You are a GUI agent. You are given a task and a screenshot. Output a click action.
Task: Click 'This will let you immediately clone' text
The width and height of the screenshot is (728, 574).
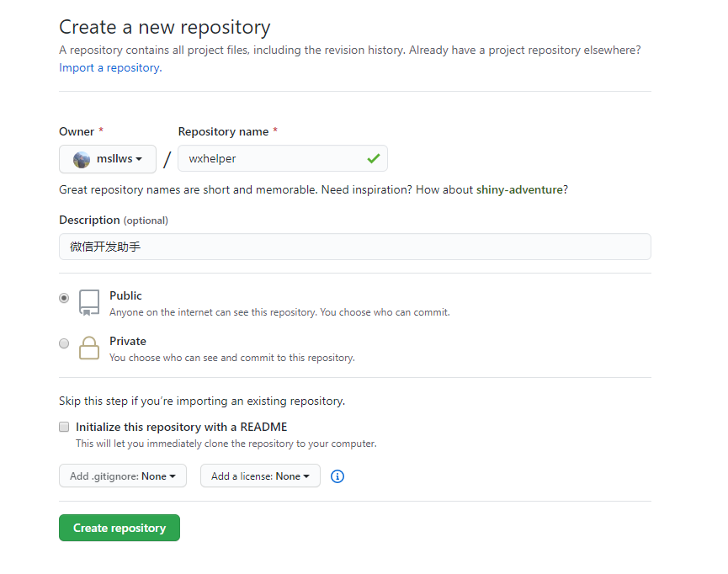[x=226, y=444]
